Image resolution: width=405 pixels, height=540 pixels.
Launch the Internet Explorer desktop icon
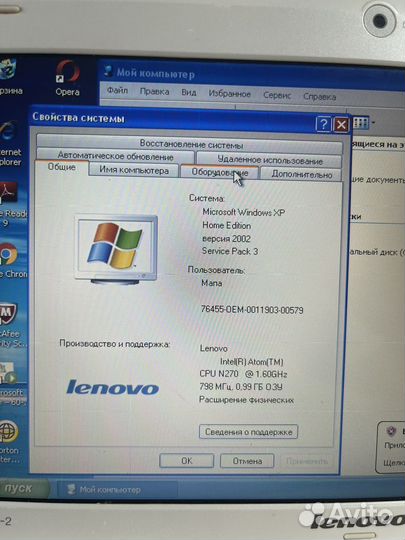(x=10, y=143)
